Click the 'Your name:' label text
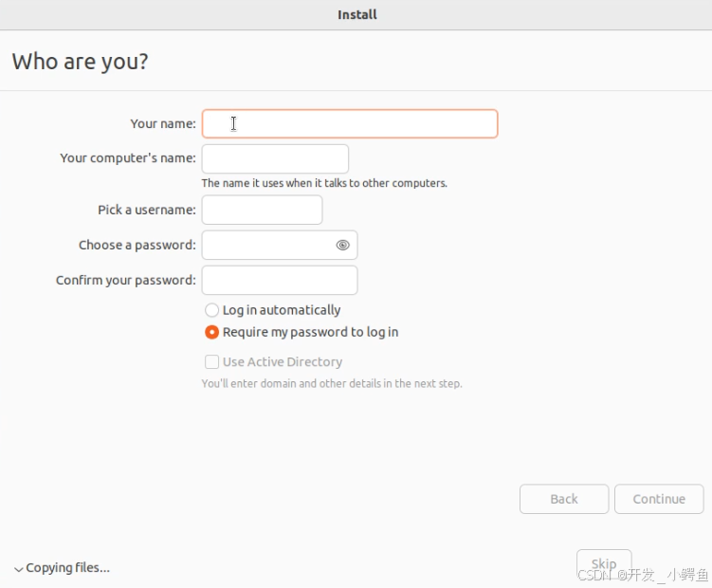Screen dimensions: 712x588 (163, 123)
